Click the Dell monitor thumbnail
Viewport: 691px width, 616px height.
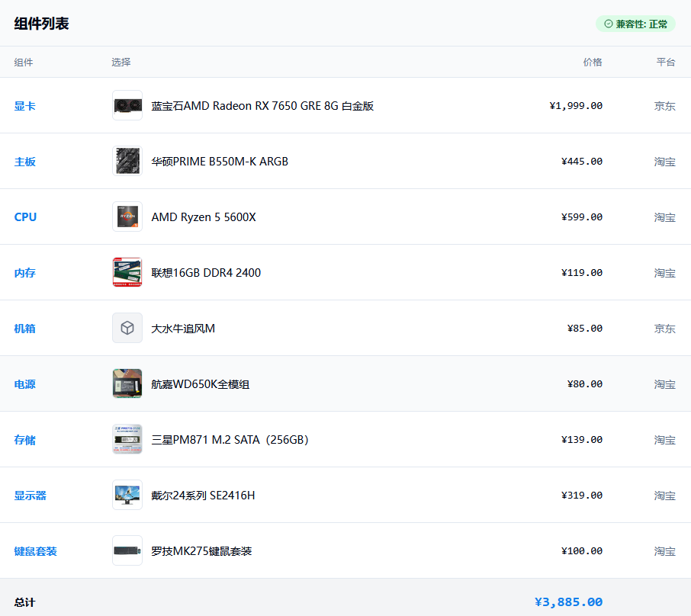(127, 495)
